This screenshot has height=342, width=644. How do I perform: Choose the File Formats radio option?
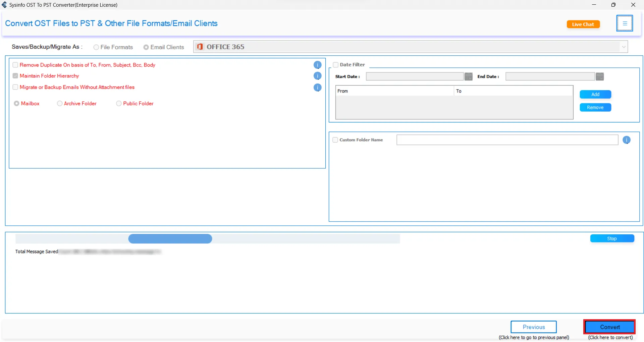[96, 47]
